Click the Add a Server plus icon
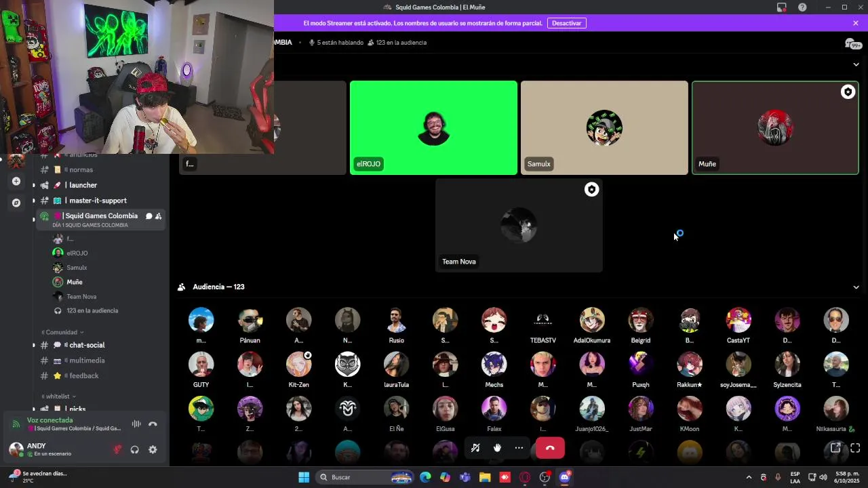Screen dimensions: 868x488 pyautogui.click(x=16, y=181)
